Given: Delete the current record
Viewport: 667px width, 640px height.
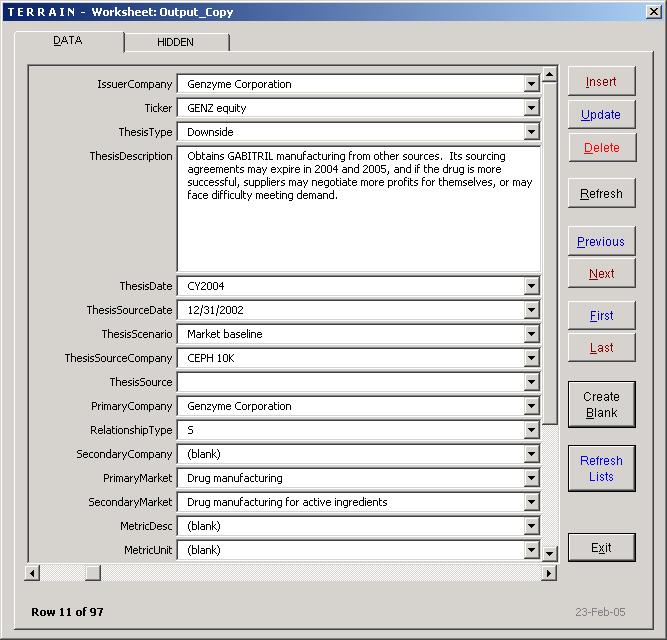Looking at the screenshot, I should pyautogui.click(x=601, y=147).
